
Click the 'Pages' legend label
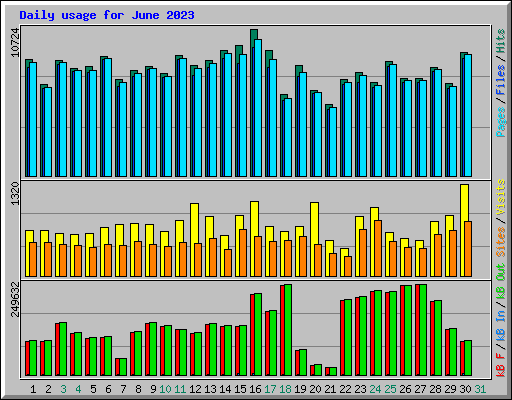tap(500, 122)
